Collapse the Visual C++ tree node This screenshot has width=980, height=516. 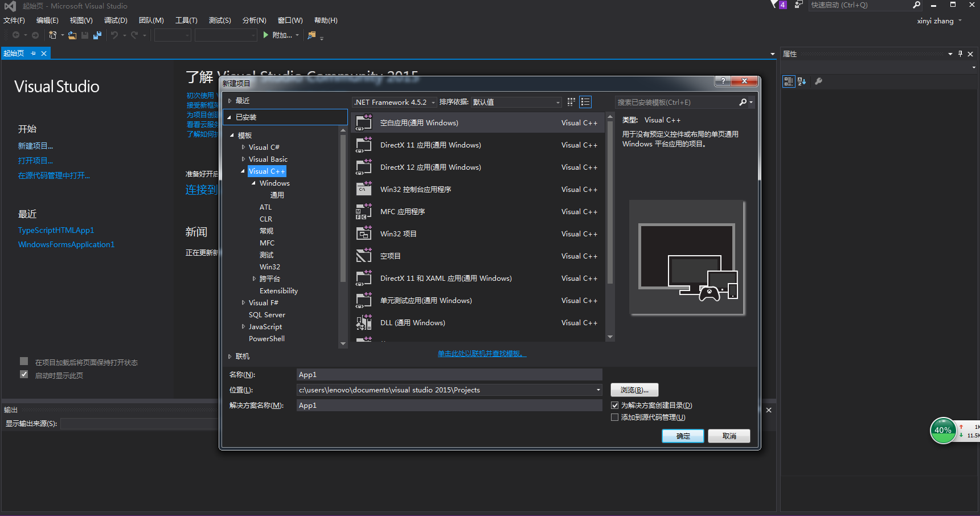(x=243, y=171)
